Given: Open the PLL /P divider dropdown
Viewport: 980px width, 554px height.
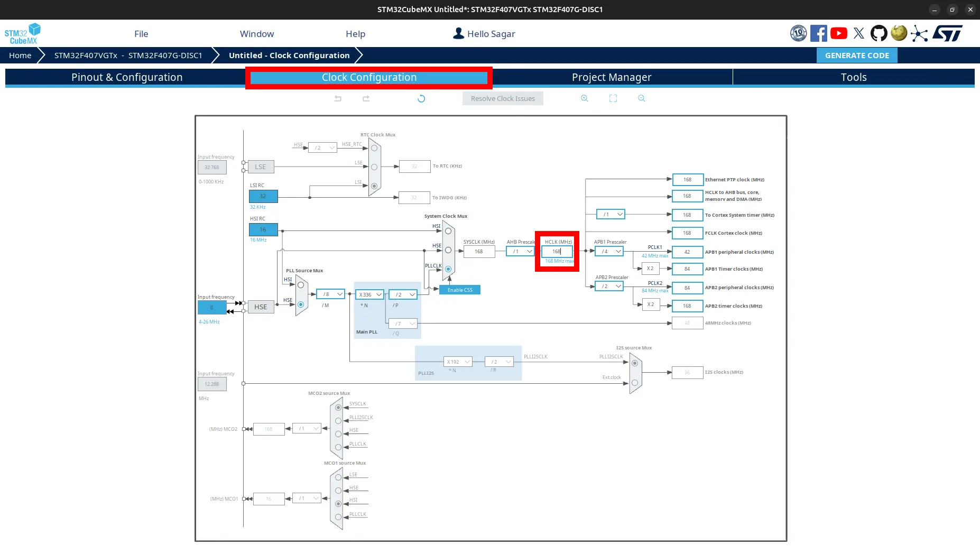Looking at the screenshot, I should click(403, 294).
